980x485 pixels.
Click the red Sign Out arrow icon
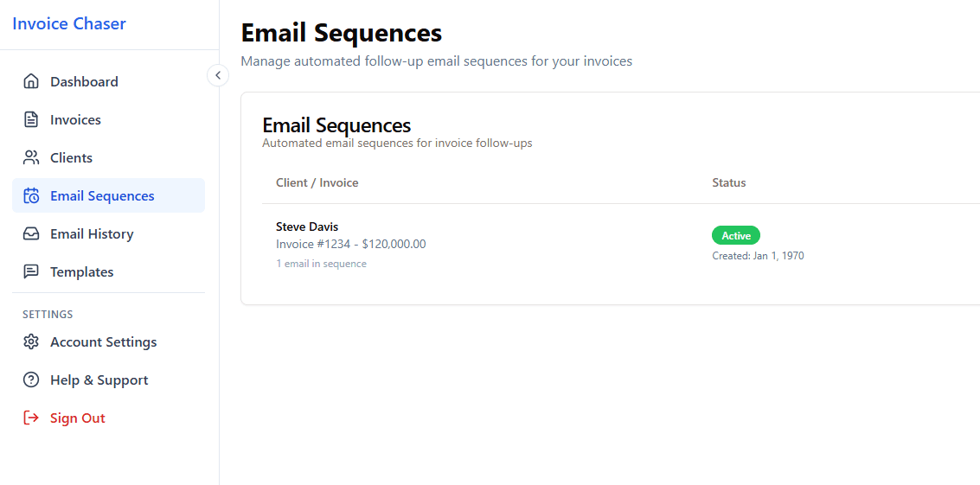(31, 418)
